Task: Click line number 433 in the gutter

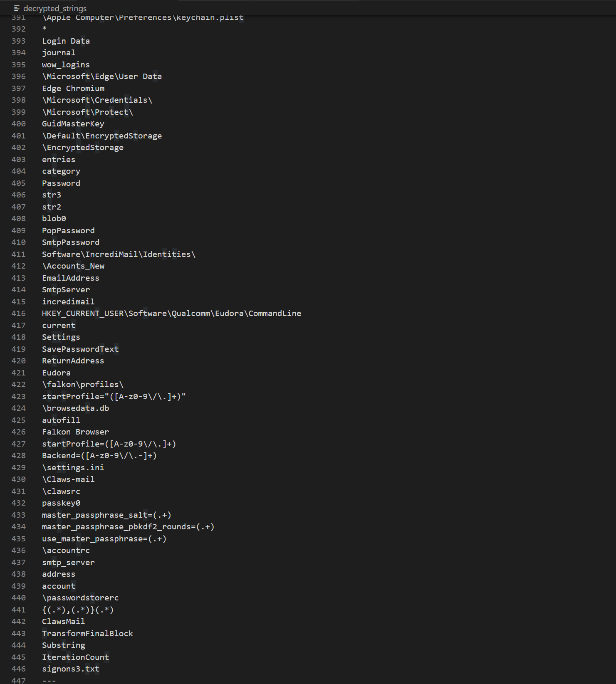Action: tap(19, 515)
